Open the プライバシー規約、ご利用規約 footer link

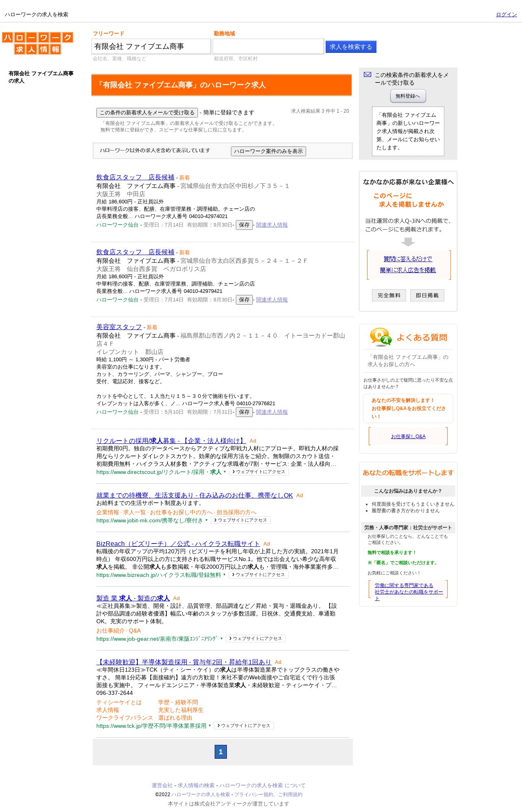point(268,795)
